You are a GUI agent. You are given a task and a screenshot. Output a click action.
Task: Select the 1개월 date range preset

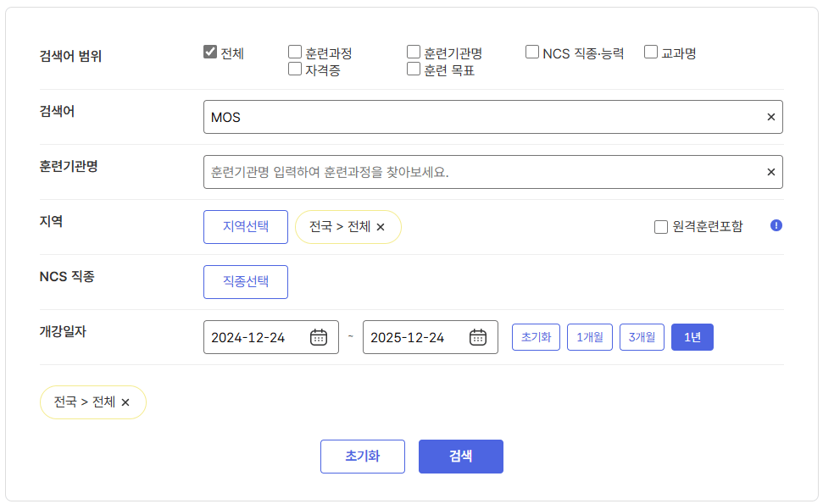(x=589, y=336)
